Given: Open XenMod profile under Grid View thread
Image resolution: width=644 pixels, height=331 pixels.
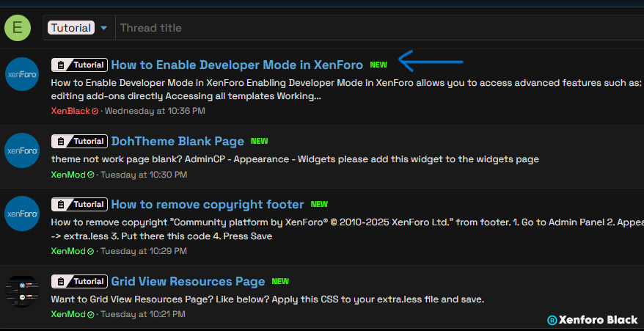Looking at the screenshot, I should 68,314.
